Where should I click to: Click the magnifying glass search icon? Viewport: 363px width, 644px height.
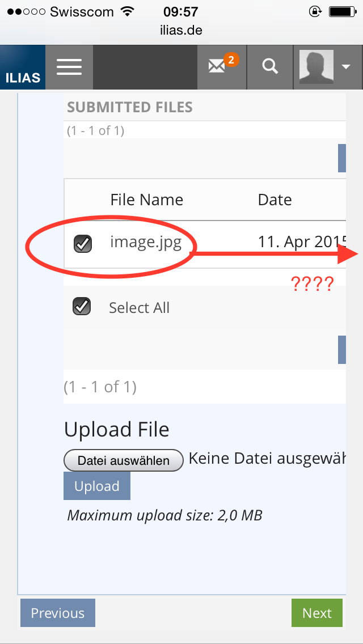(x=270, y=67)
